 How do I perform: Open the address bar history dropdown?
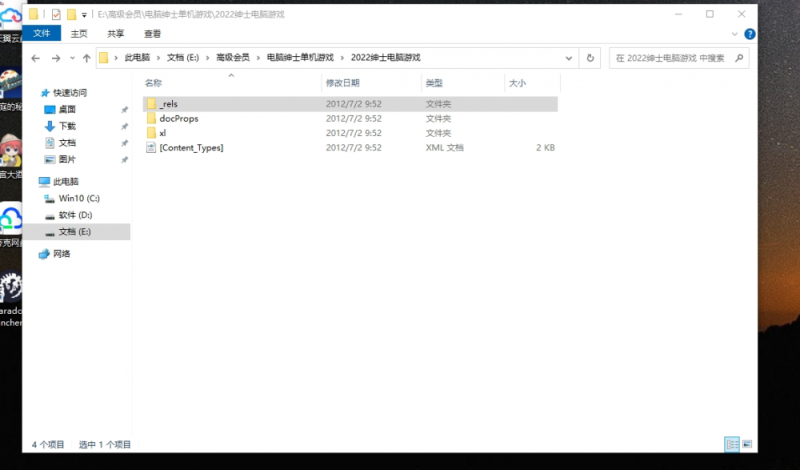(x=569, y=58)
